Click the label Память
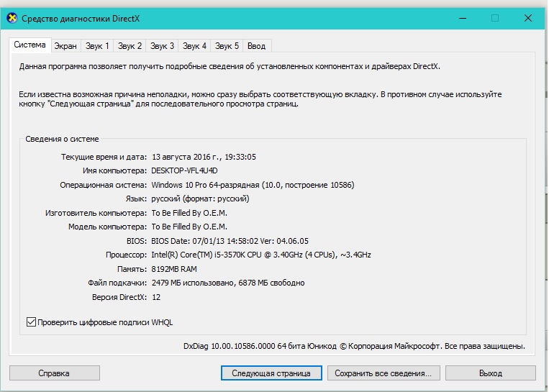The width and height of the screenshot is (549, 392). (x=132, y=269)
